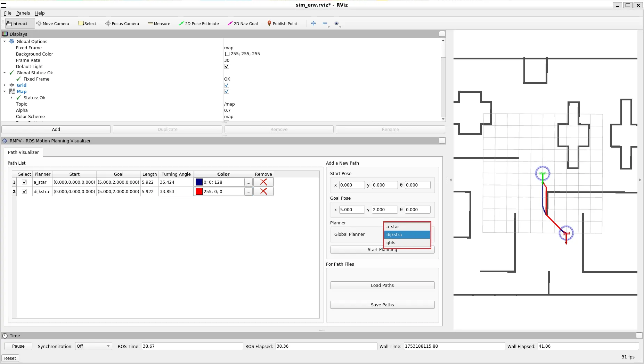Activate the Move Camera tool

tap(53, 24)
